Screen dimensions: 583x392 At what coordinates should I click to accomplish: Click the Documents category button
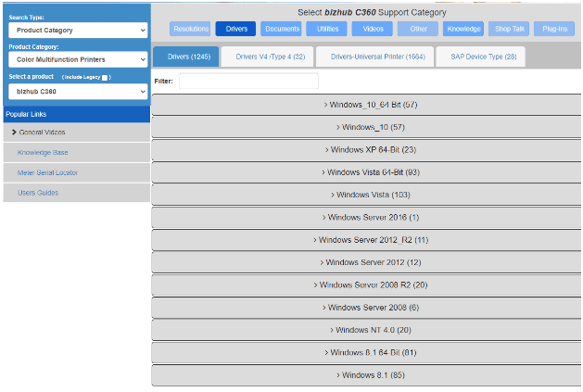pos(282,29)
